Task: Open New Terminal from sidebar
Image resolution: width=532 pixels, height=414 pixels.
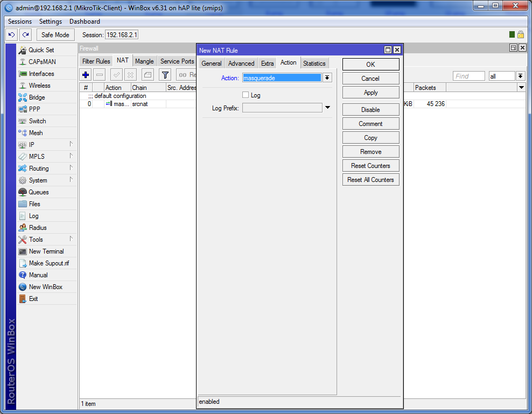Action: tap(47, 251)
